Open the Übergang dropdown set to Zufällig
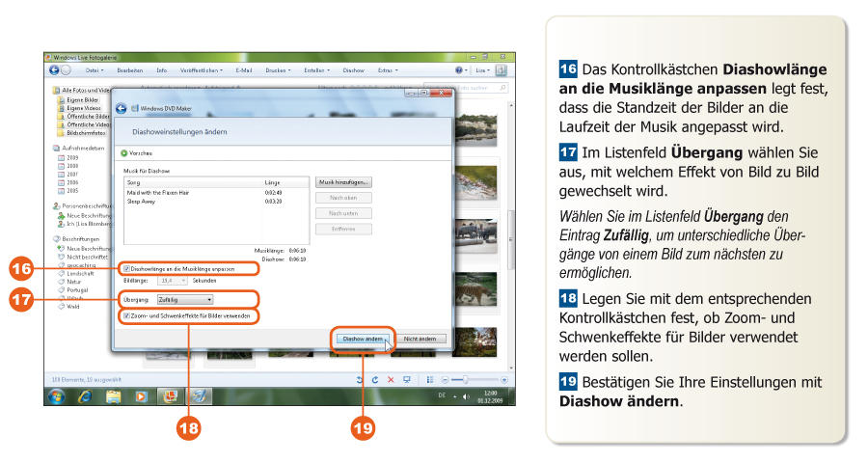This screenshot has height=463, width=868. (185, 300)
